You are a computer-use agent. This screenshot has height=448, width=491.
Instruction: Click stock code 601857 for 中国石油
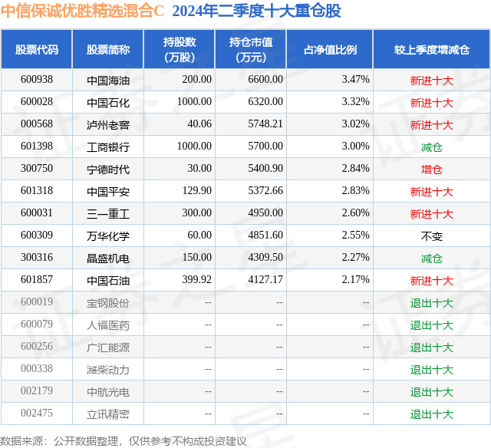click(x=37, y=279)
